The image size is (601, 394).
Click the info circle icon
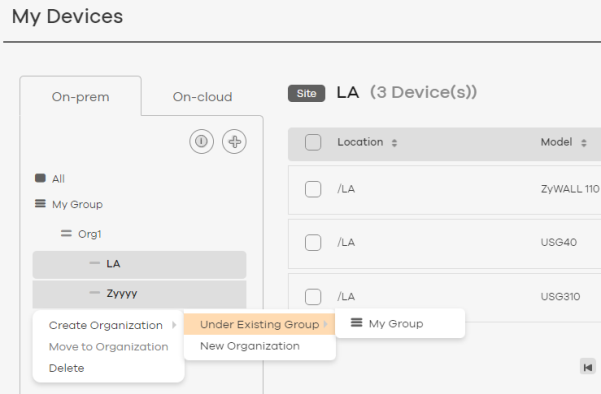coord(201,141)
